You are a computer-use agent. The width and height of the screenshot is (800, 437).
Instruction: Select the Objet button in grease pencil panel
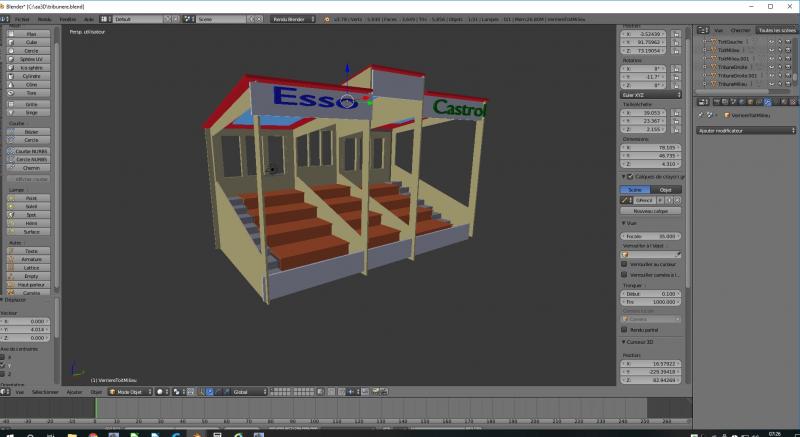tap(666, 189)
